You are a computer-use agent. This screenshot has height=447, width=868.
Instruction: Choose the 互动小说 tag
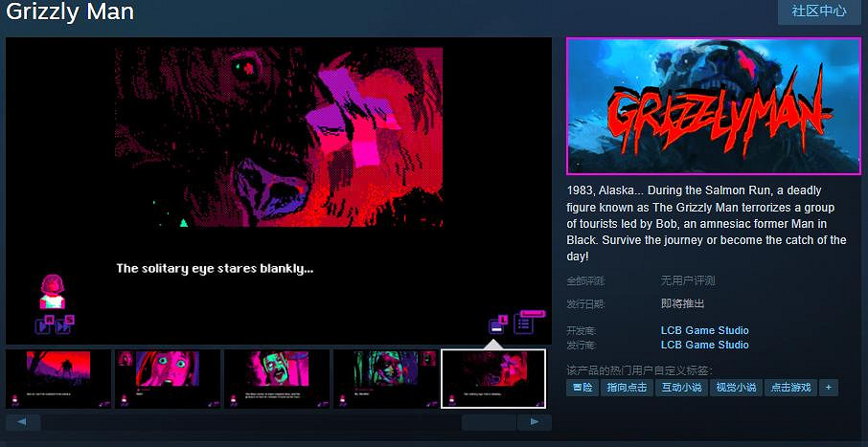(x=681, y=388)
